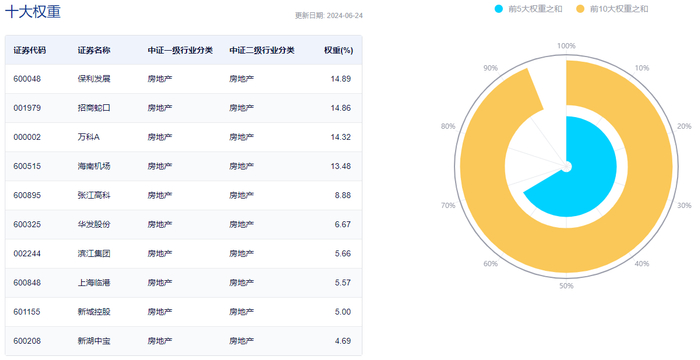Click the 80% axis label on chart

(x=448, y=126)
